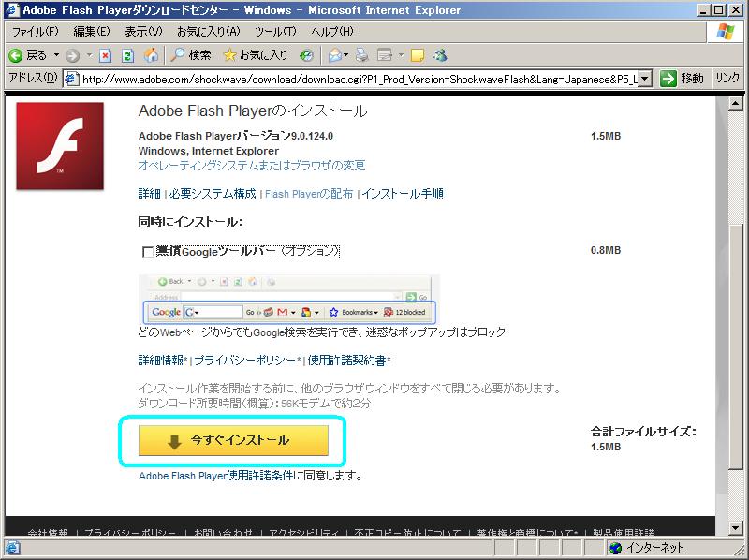
Task: Click in the URL address field
Action: point(360,79)
